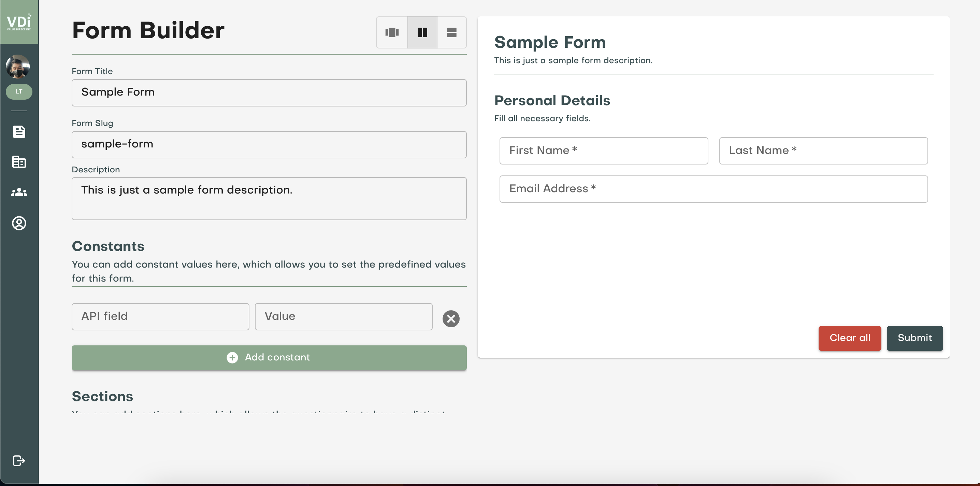Switch to carousel view layout toggle

[x=392, y=32]
